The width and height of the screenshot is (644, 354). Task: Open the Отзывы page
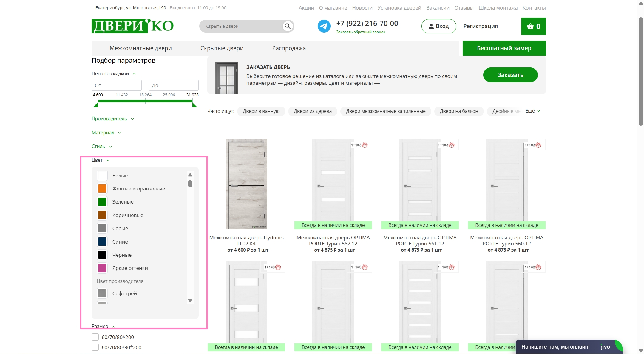464,8
